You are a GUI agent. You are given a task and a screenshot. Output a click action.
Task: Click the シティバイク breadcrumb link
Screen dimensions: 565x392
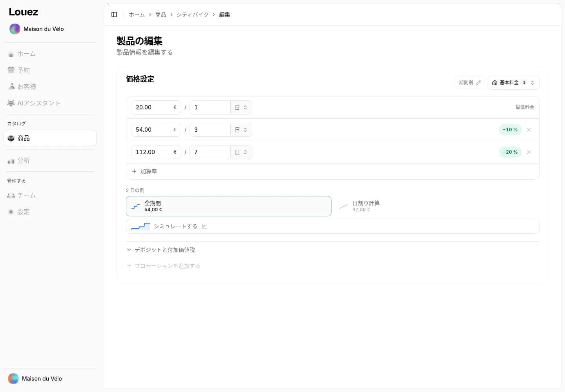coord(193,15)
